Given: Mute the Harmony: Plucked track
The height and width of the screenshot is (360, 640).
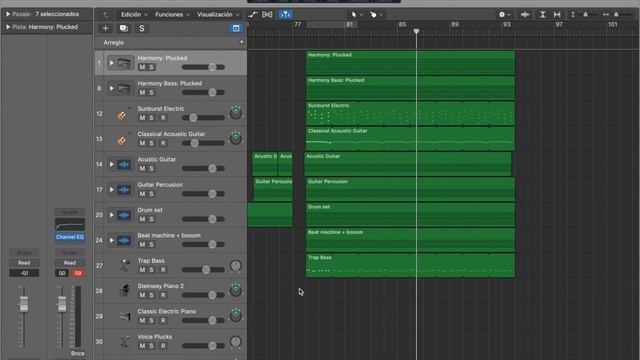Looking at the screenshot, I should tap(142, 67).
